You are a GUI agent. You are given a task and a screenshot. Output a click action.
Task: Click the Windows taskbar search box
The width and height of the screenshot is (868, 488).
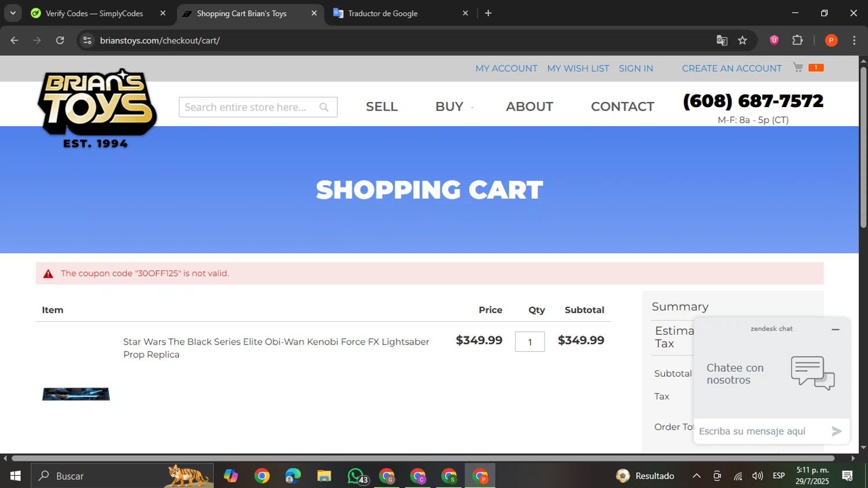[x=122, y=476]
